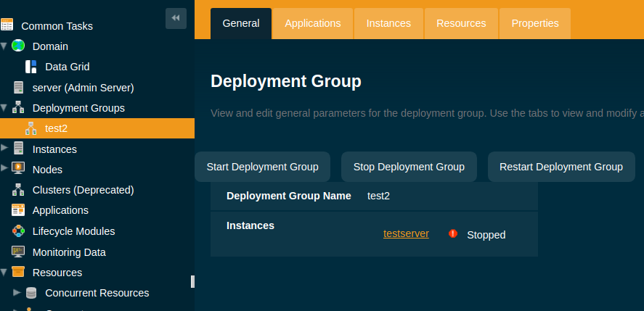
Task: Expand the Concurrent Resources node
Action: 17,292
